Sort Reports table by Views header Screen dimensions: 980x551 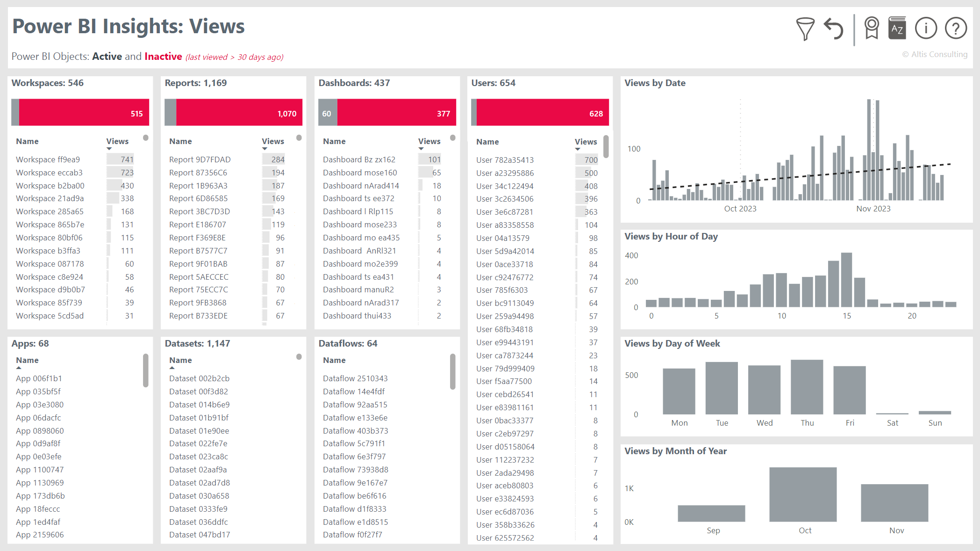tap(272, 141)
